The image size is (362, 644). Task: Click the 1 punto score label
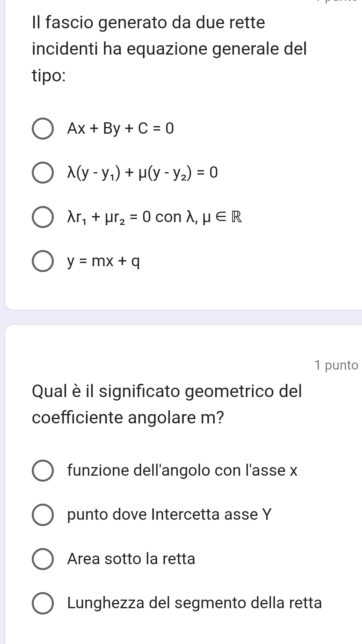tap(336, 365)
